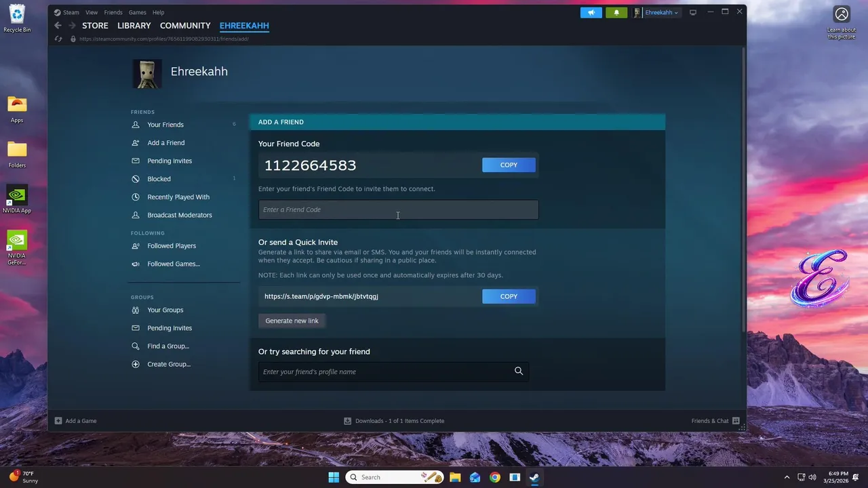Click the Your Friends person icon
The width and height of the screenshot is (868, 488).
(136, 125)
